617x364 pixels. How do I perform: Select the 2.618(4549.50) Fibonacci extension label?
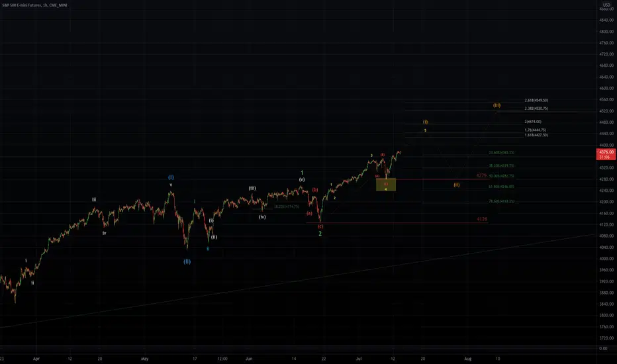[x=536, y=101]
